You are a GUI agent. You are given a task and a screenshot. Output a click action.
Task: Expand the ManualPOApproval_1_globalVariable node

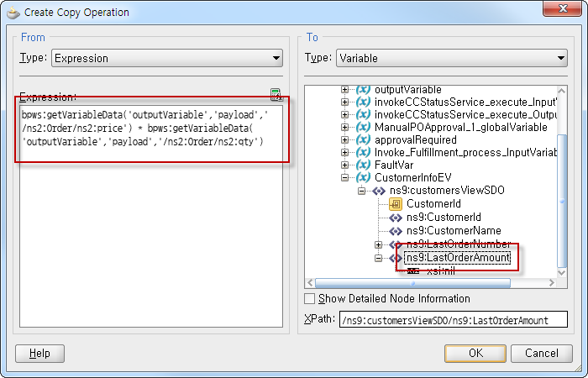344,127
